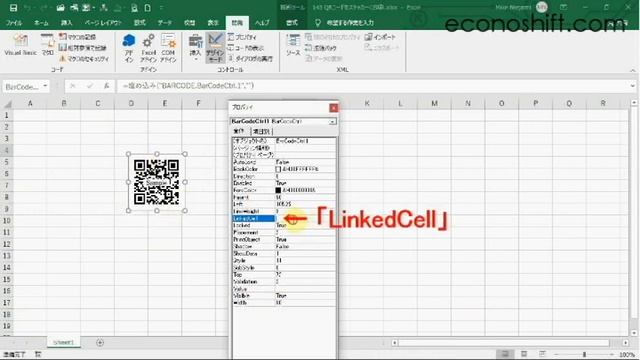Open COM アドイン button
This screenshot has height=360, width=640.
168,48
